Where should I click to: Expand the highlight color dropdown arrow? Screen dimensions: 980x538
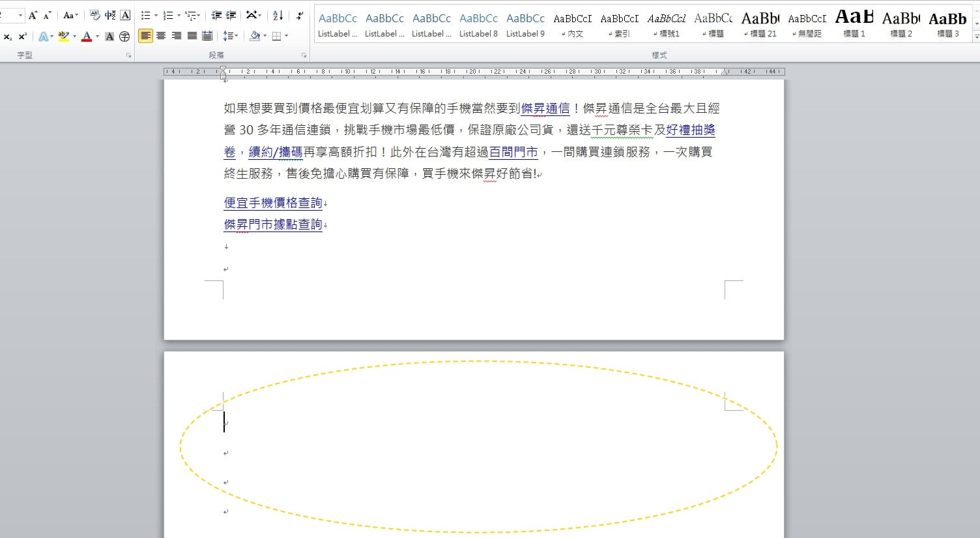point(74,37)
